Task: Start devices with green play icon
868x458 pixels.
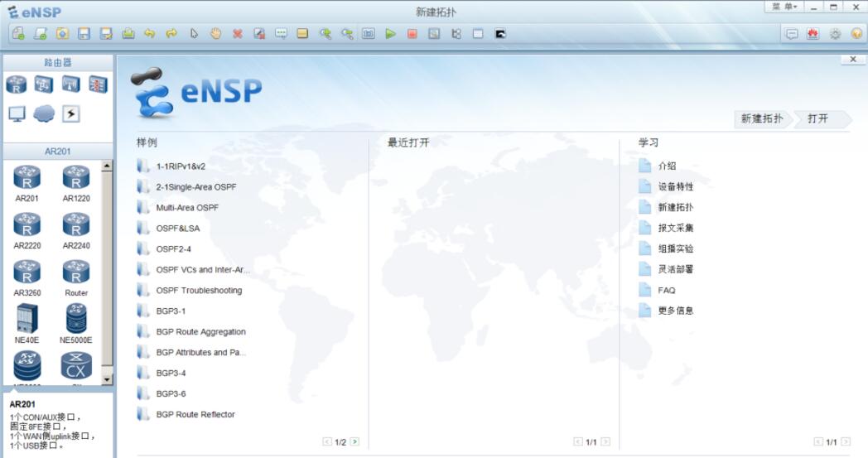Action: tap(391, 34)
